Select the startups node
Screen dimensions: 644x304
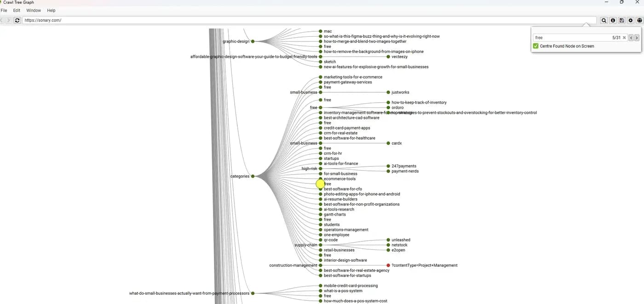pyautogui.click(x=331, y=158)
